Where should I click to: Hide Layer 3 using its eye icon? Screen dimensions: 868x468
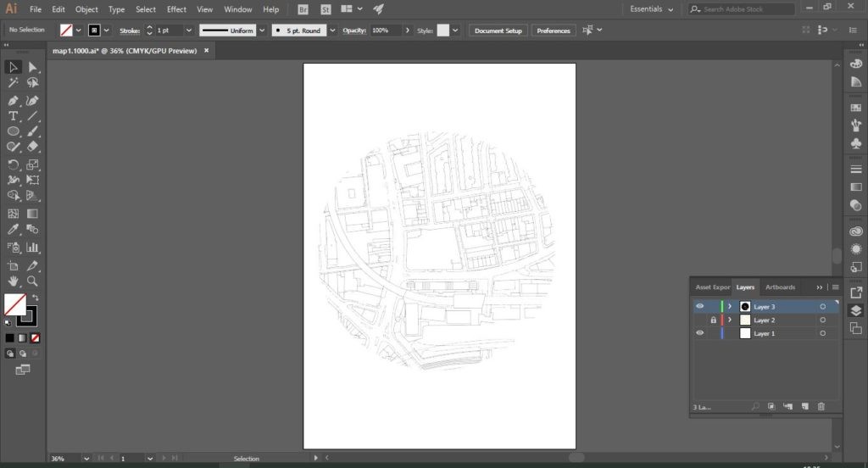point(699,306)
